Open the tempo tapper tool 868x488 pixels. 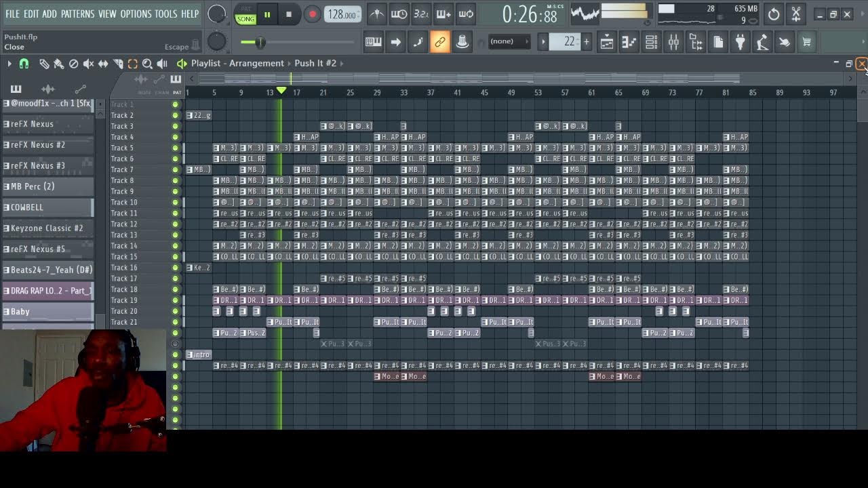click(x=762, y=42)
